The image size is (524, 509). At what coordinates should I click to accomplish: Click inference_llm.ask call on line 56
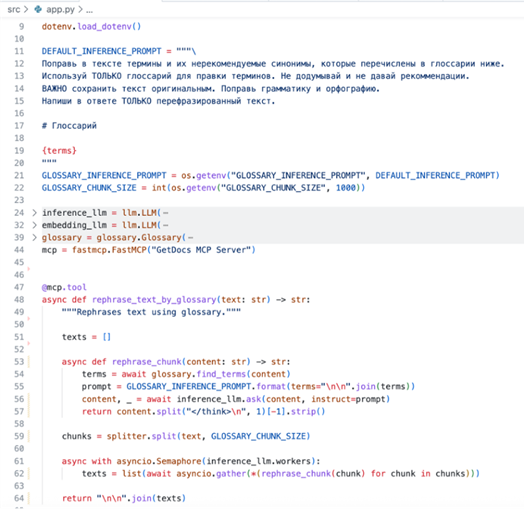[x=283, y=399]
